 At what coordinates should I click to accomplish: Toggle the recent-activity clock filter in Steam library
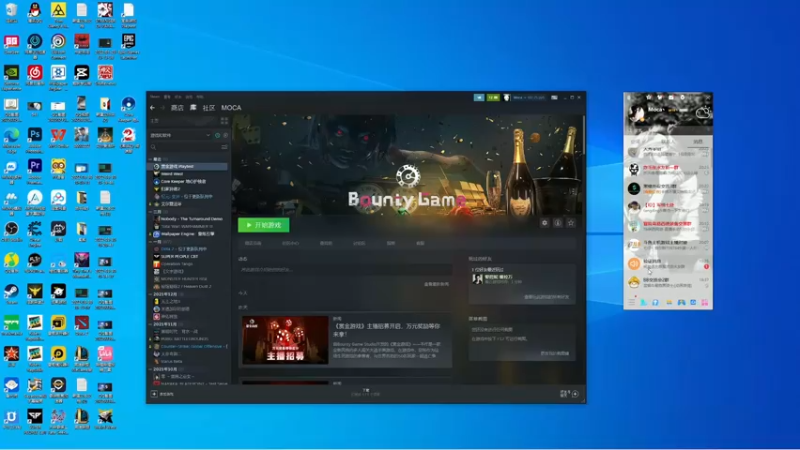point(217,135)
